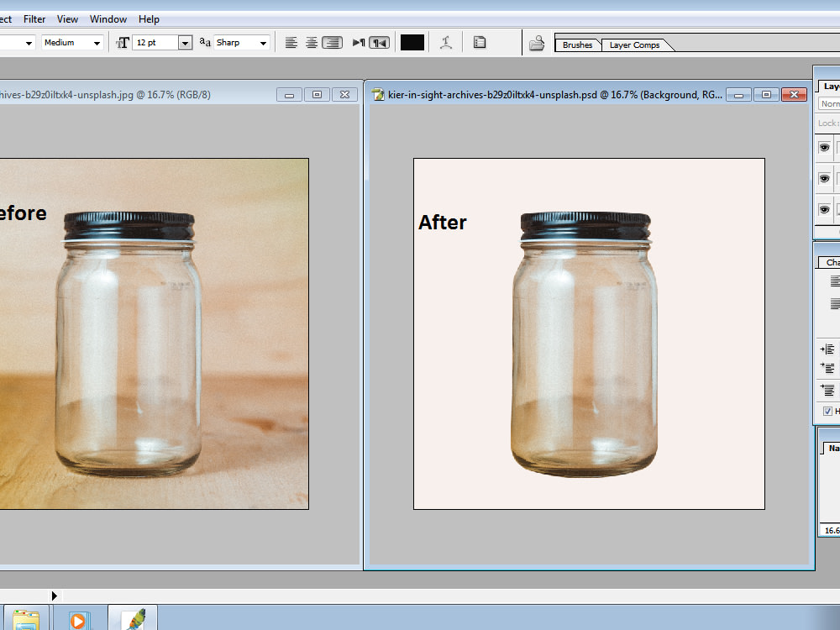Select the Layers panel tab
This screenshot has height=630, width=840.
coord(831,87)
